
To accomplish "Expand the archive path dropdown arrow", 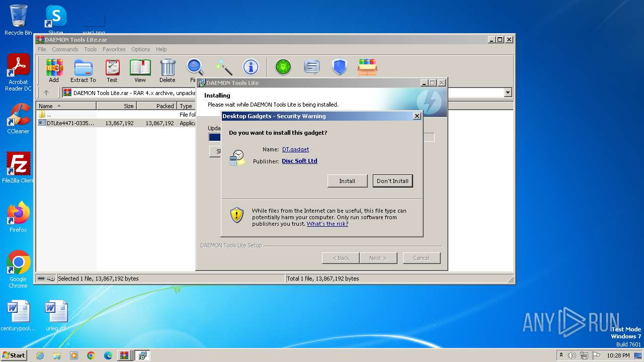I will coord(508,93).
